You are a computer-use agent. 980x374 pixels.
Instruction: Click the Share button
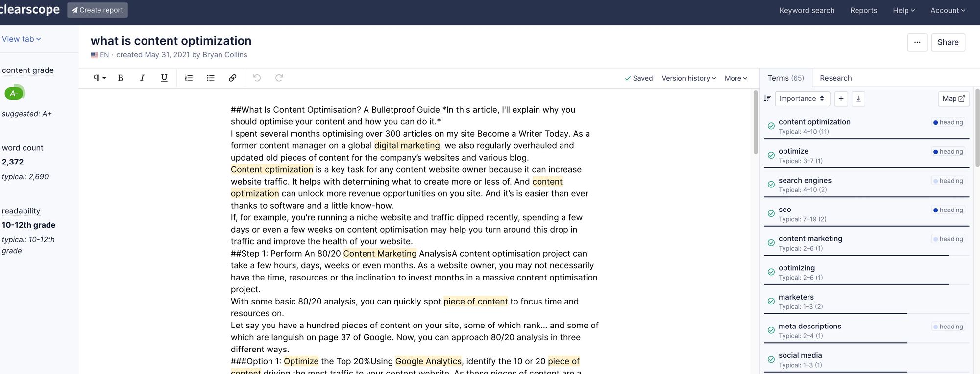(x=948, y=43)
